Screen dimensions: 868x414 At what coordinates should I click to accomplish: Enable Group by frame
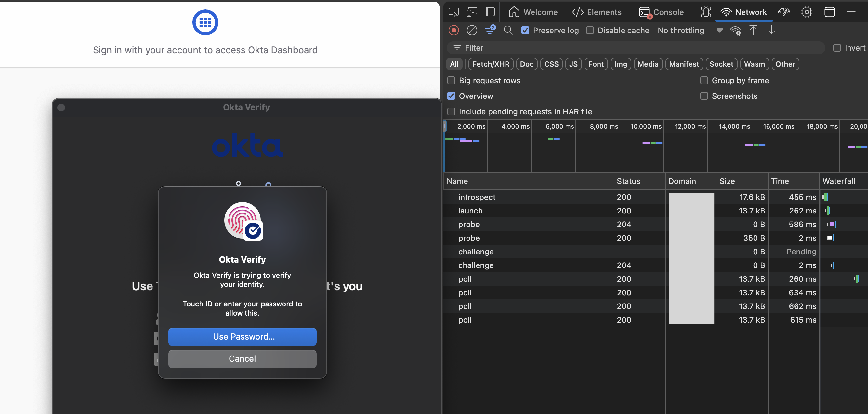[x=704, y=80]
